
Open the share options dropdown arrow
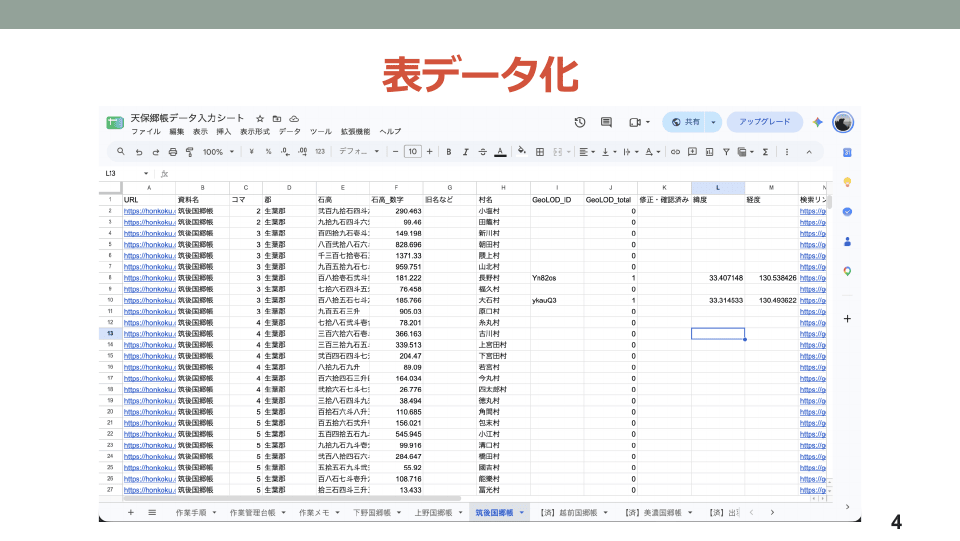(713, 122)
